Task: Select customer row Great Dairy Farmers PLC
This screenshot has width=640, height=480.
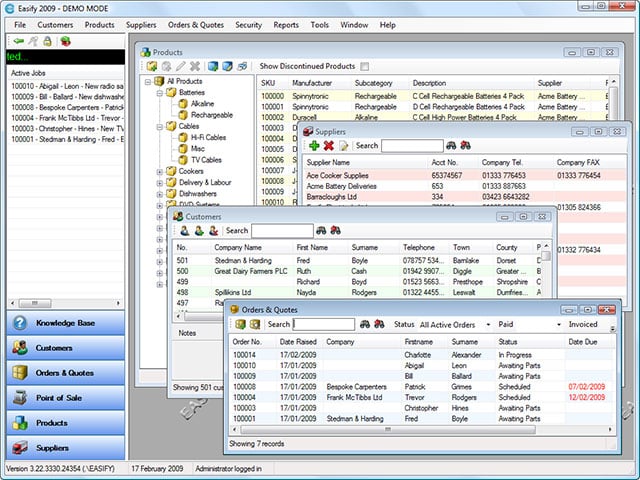Action: pyautogui.click(x=357, y=271)
